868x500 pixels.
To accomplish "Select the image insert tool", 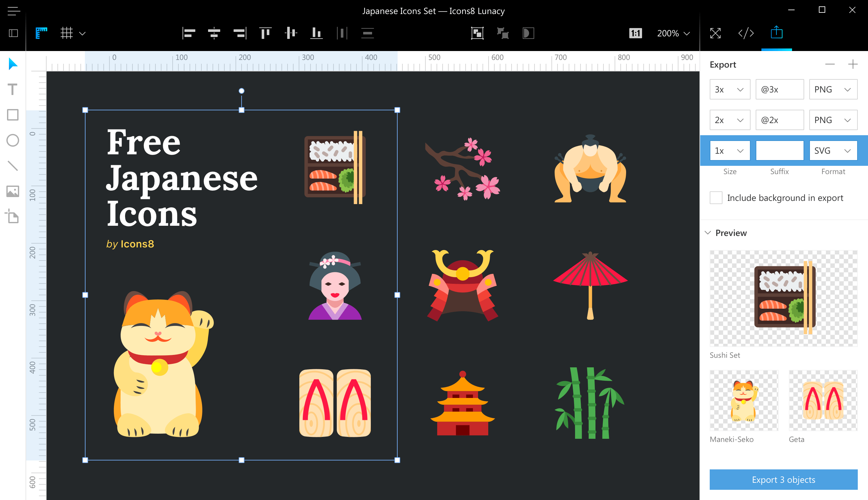I will (13, 191).
